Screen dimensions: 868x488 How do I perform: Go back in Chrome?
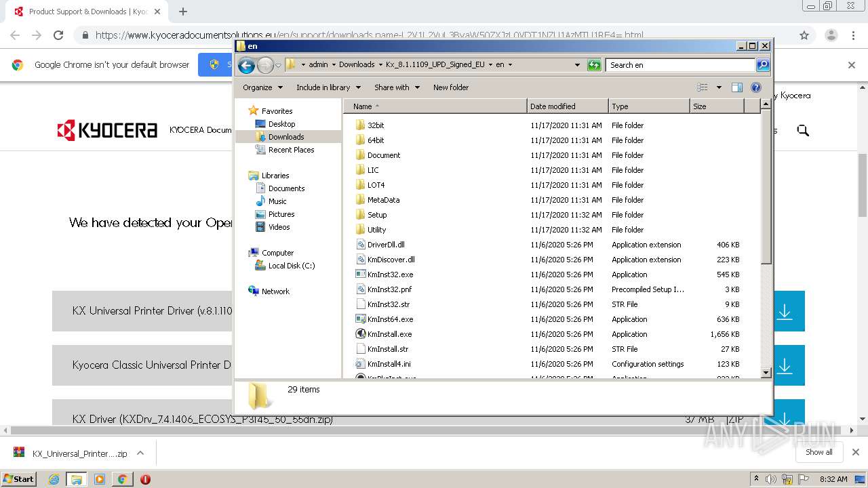coord(15,35)
